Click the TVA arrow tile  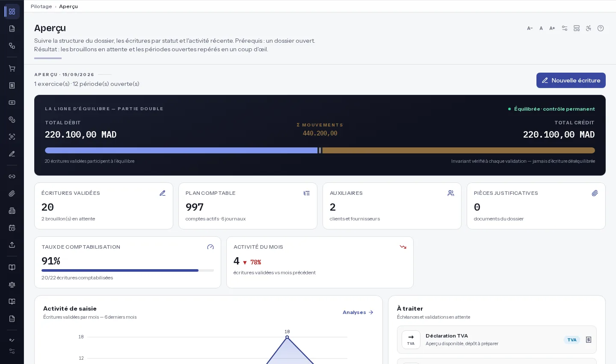[x=411, y=340]
